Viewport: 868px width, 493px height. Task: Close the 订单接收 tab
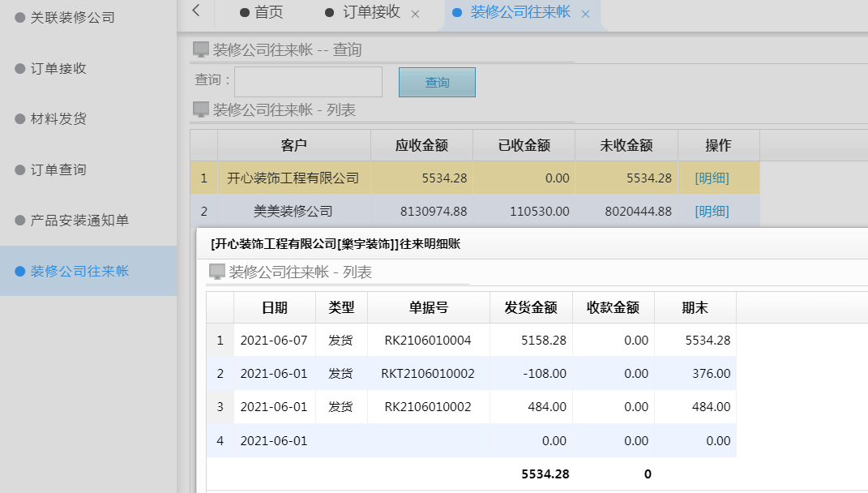point(415,14)
